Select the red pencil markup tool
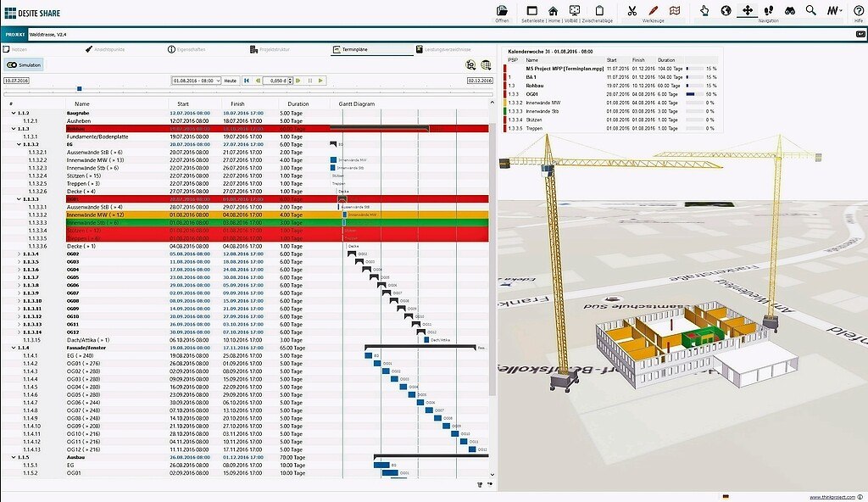This screenshot has width=868, height=502. [x=654, y=10]
